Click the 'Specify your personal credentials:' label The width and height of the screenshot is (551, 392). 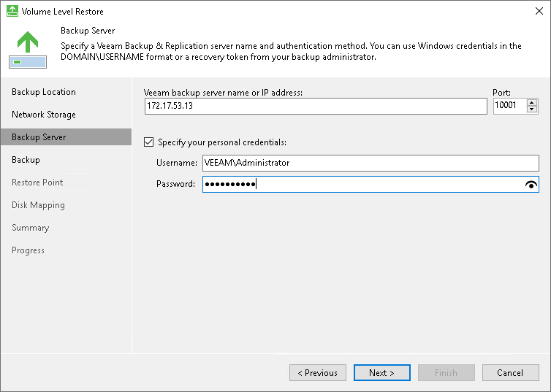tap(222, 142)
